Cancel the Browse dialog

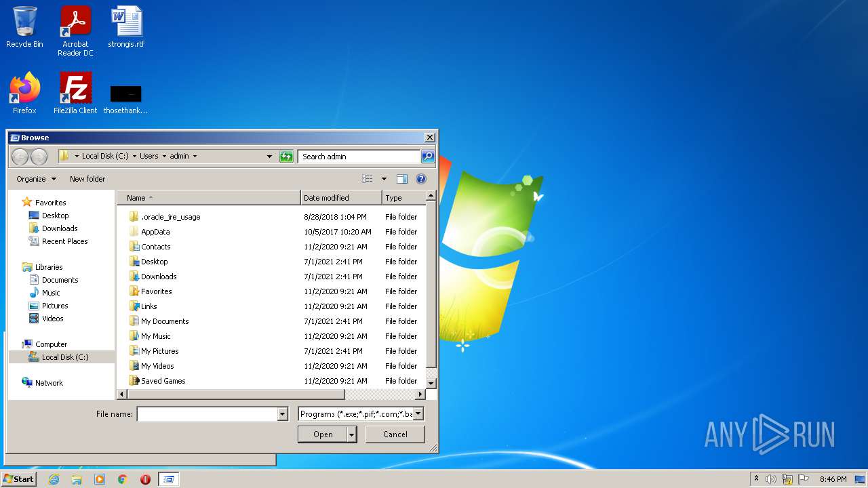coord(395,434)
